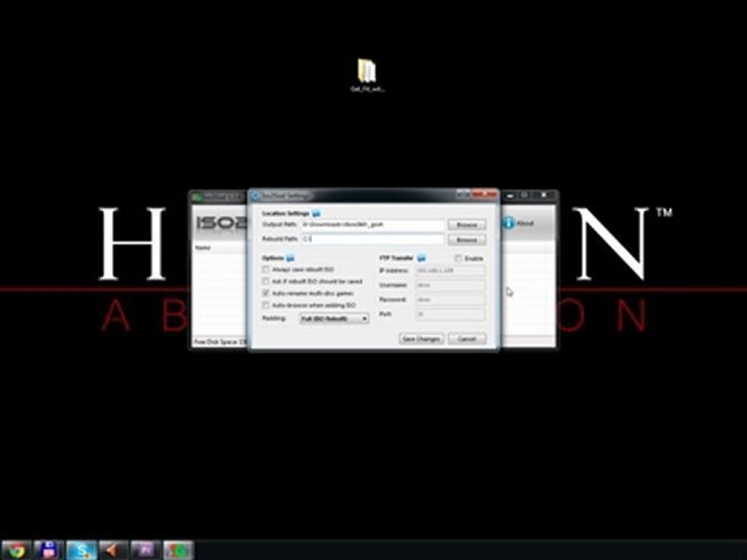Open Google Chrome from the taskbar
747x560 pixels.
click(16, 550)
